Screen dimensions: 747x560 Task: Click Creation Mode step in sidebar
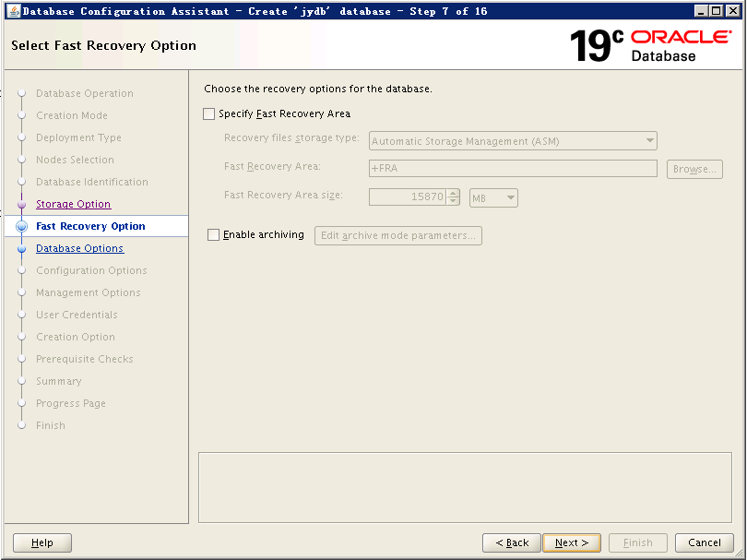(72, 115)
